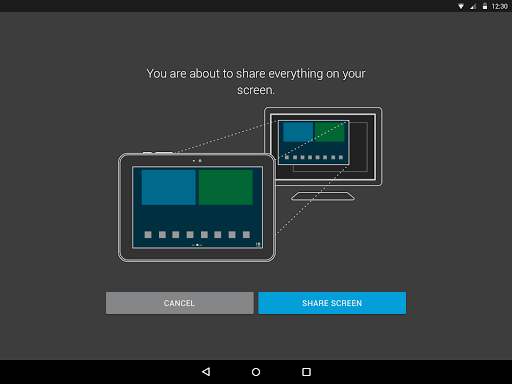The image size is (512, 384).
Task: Tap the Android back navigation icon
Action: click(x=206, y=372)
